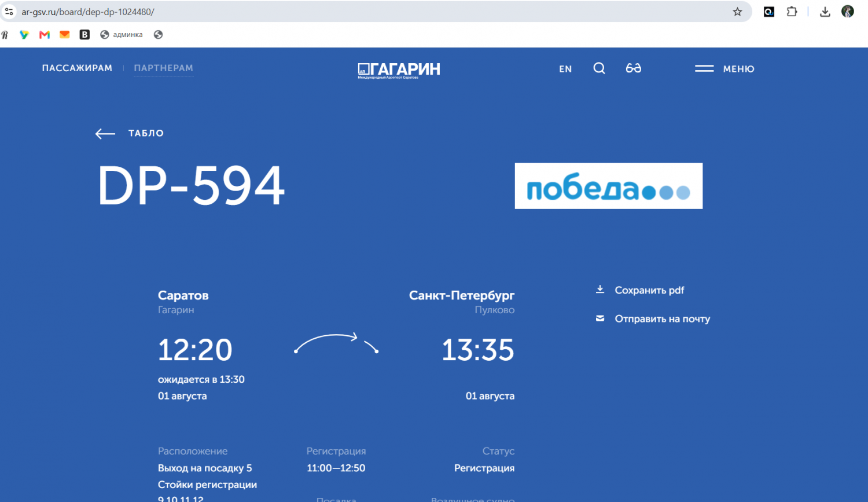This screenshot has height=502, width=868.
Task: Click 01 августа under the arrival time
Action: (490, 396)
